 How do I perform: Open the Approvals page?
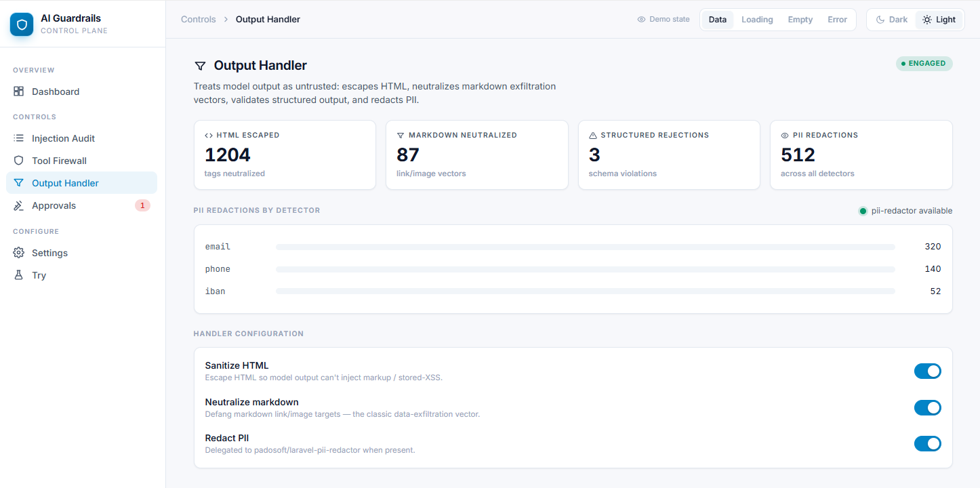point(81,205)
